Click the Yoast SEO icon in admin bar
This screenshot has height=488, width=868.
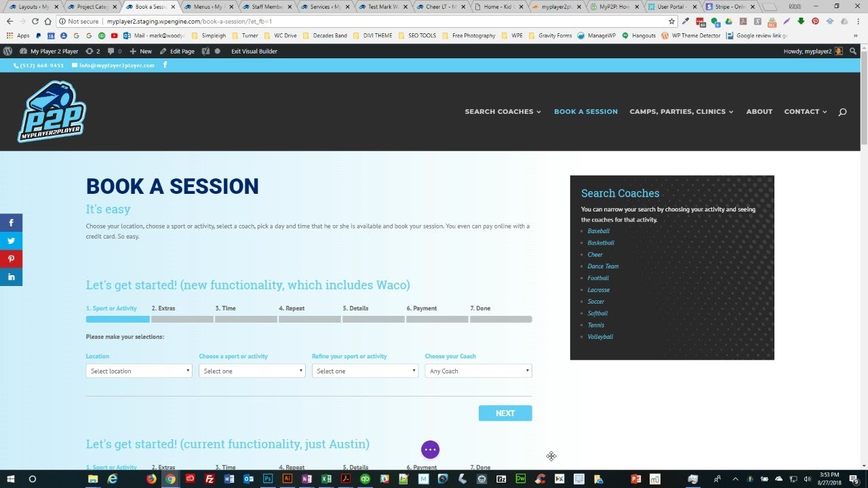tap(205, 51)
